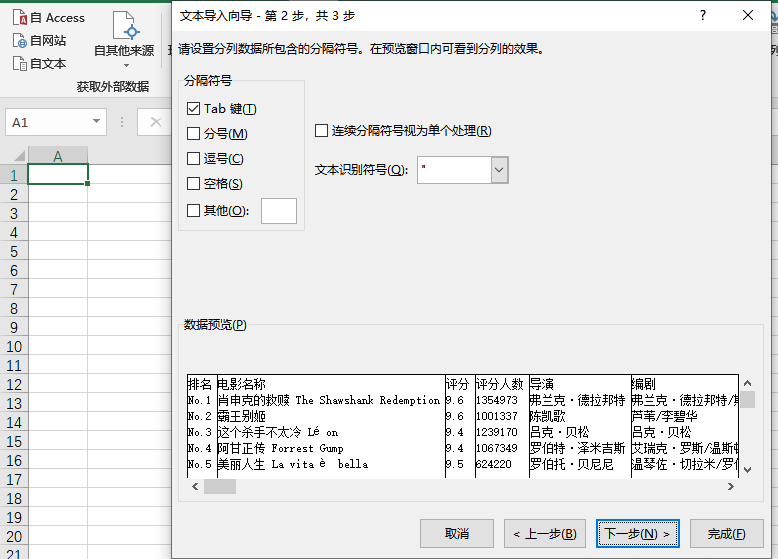Enable the 其他(O) custom delimiter checkbox

pos(193,210)
